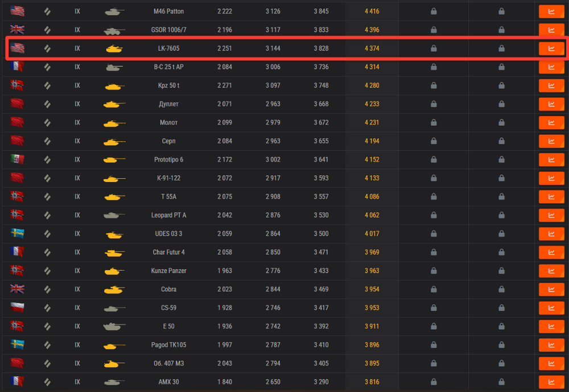View the graph for Prototipo 6
The height and width of the screenshot is (392, 569).
point(551,159)
